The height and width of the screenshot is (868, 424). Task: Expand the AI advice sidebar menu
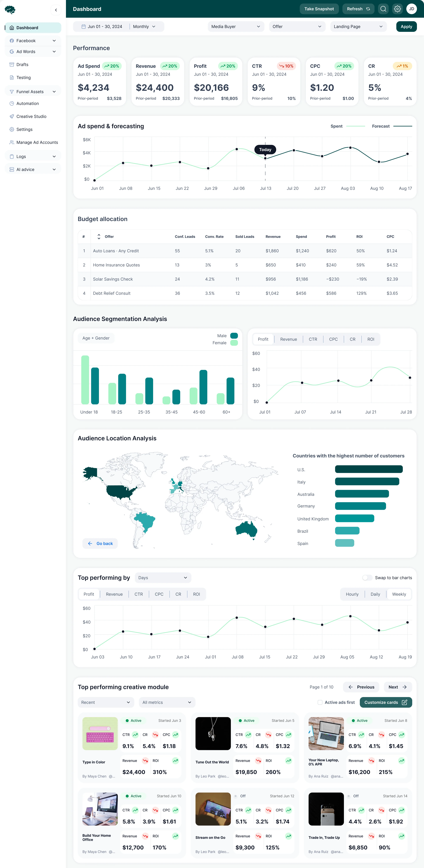54,169
